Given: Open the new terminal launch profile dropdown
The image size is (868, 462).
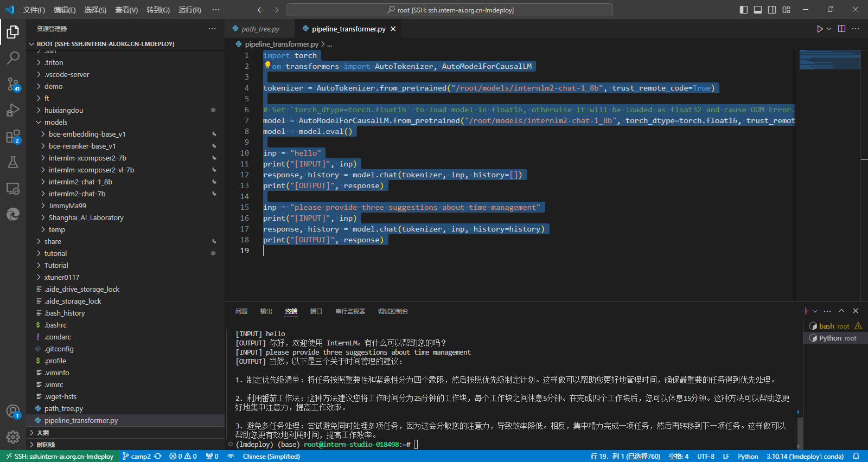Looking at the screenshot, I should coord(815,311).
